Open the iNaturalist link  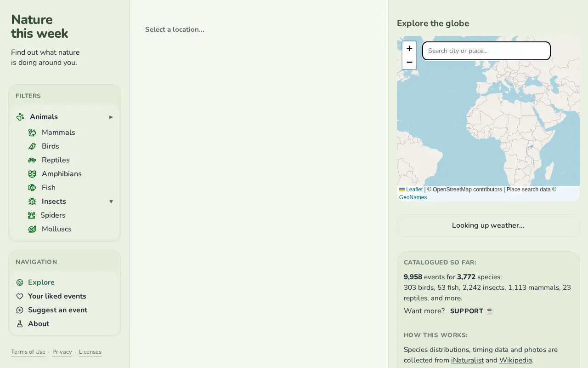point(467,360)
